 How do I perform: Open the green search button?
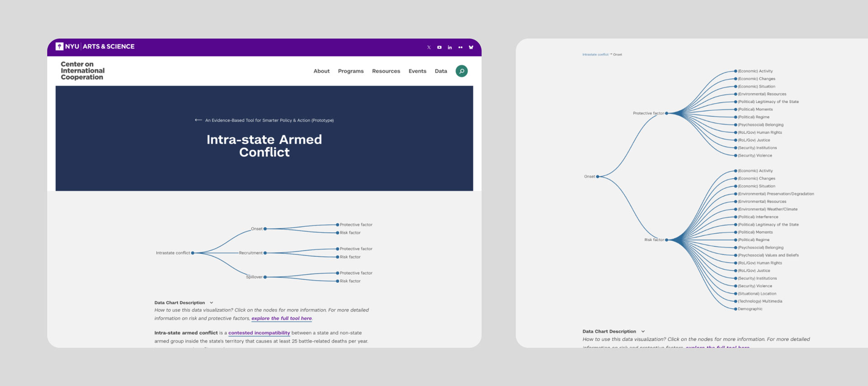pos(462,71)
